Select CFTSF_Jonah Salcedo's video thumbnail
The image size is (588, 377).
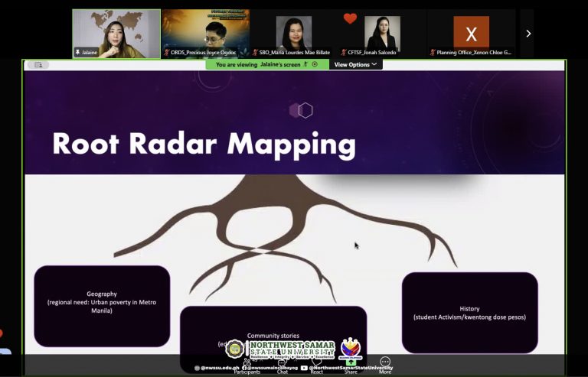pos(382,34)
